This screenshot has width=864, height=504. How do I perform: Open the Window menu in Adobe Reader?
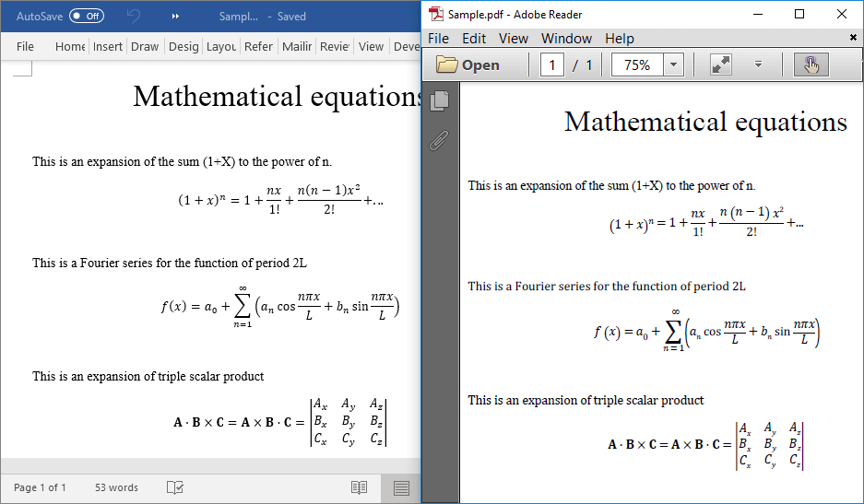point(566,38)
